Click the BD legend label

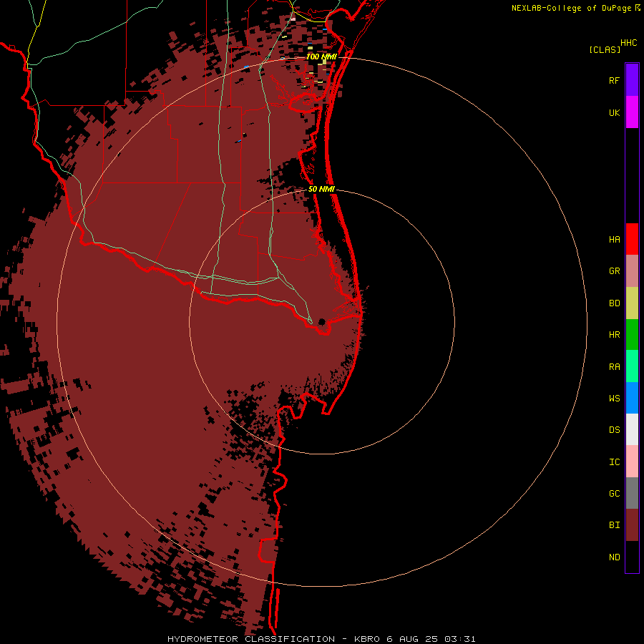coord(615,303)
